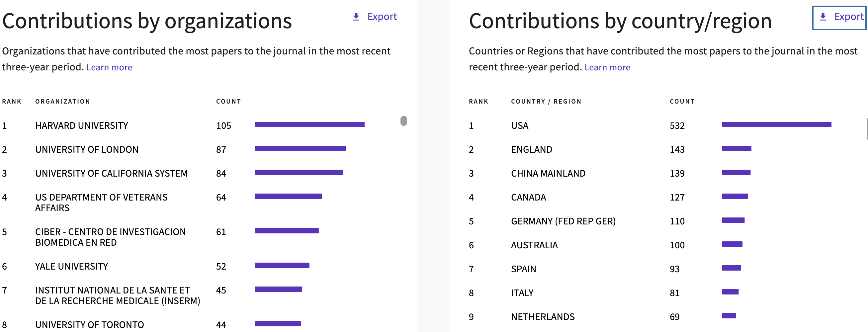
Task: Click Yale University count 52
Action: coord(221,267)
